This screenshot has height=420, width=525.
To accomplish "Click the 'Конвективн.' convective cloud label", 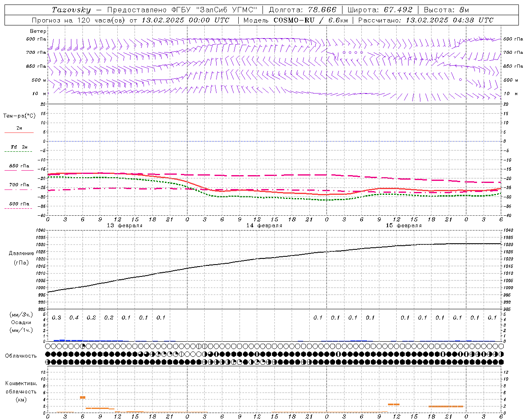I will point(21,383).
